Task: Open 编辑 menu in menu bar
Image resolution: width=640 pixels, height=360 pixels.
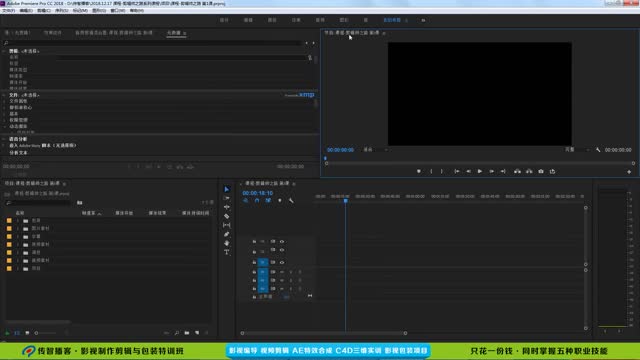Action: point(26,11)
